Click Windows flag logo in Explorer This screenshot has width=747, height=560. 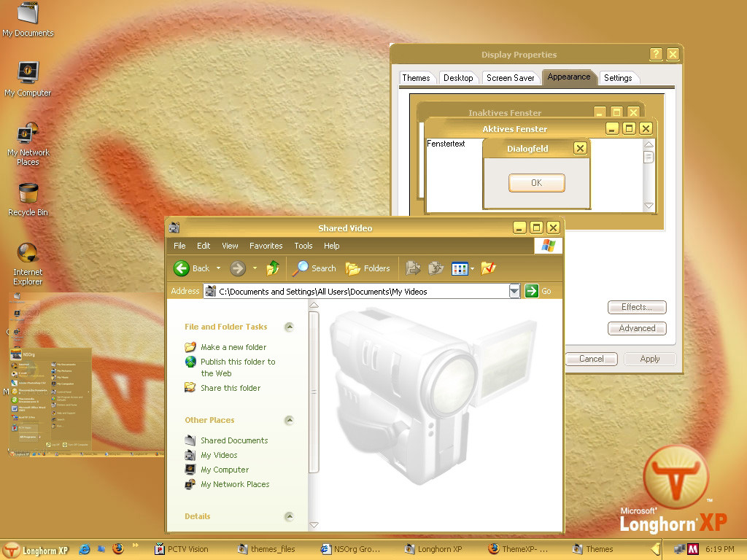[548, 246]
